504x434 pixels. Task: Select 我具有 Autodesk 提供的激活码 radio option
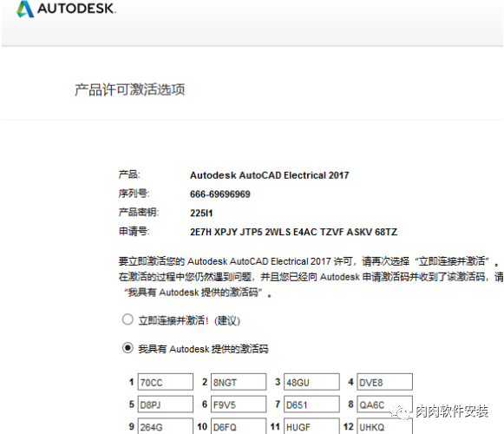click(128, 348)
